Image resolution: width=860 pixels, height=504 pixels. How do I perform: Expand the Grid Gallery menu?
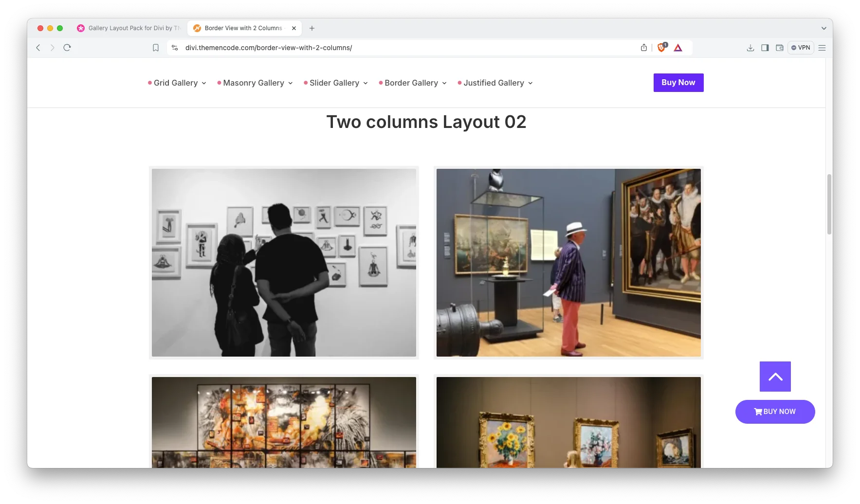point(177,83)
